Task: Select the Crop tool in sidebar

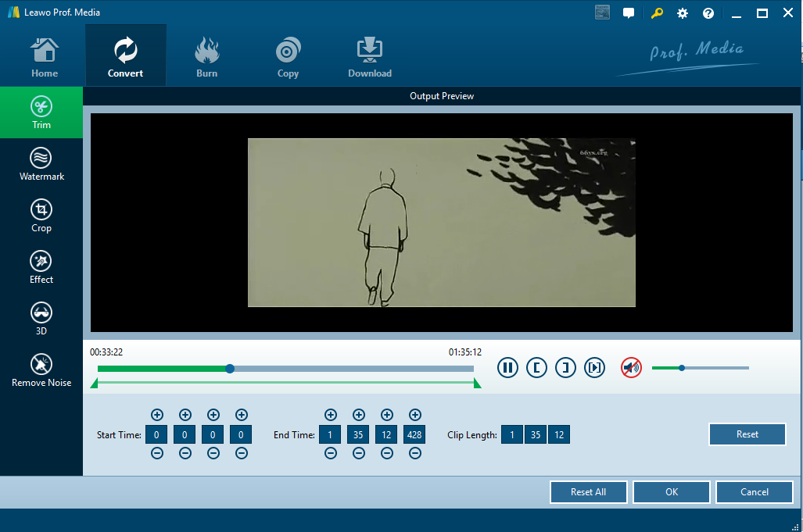Action: click(x=41, y=216)
